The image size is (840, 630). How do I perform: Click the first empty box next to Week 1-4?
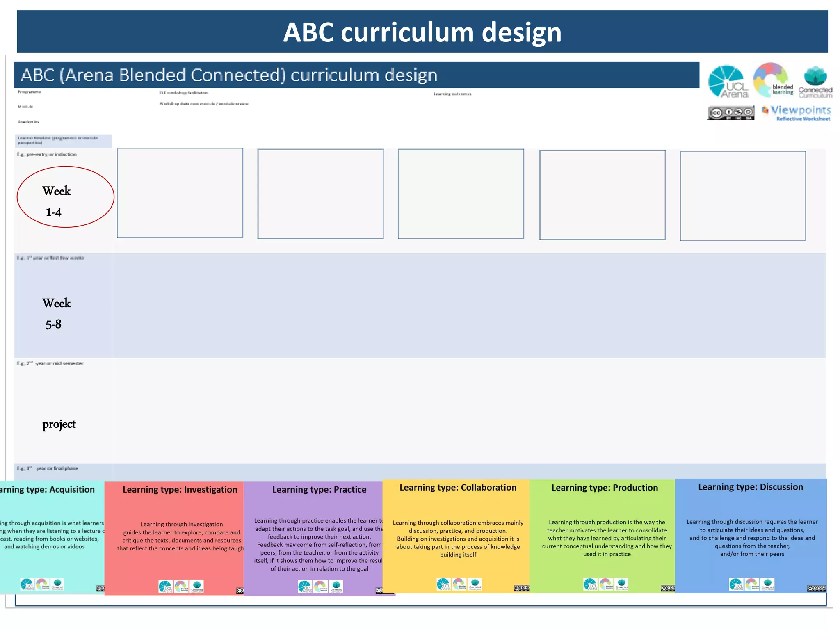pos(180,193)
